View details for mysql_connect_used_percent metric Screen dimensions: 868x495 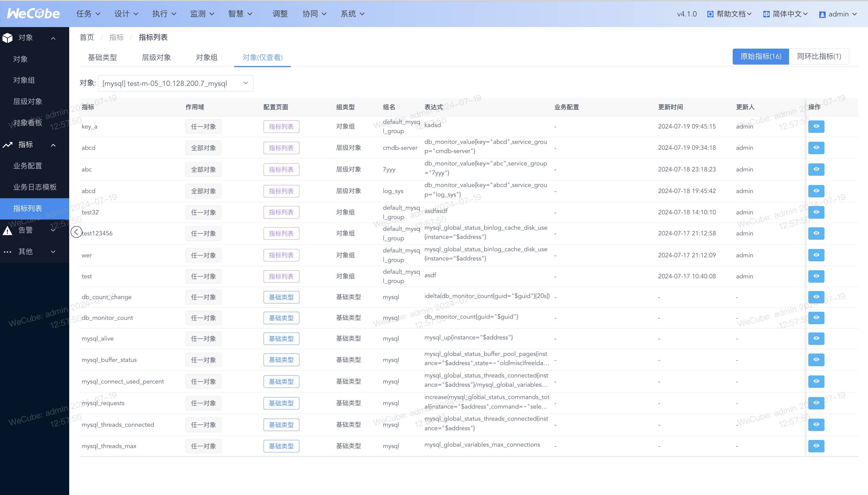point(816,381)
